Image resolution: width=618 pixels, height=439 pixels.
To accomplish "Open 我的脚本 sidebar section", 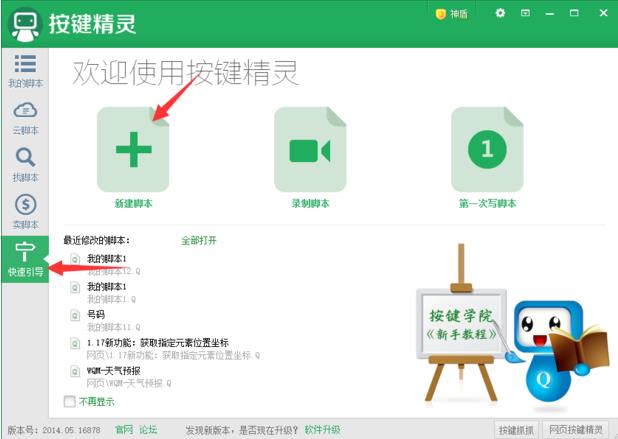I will tap(25, 71).
